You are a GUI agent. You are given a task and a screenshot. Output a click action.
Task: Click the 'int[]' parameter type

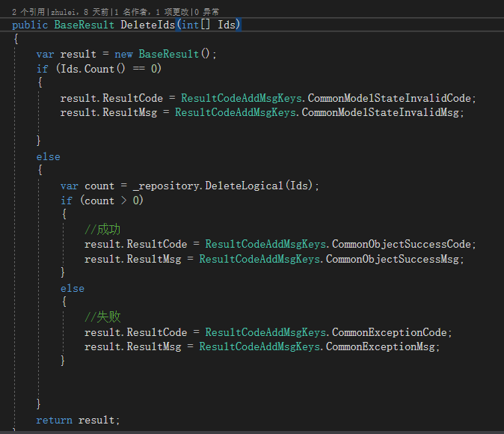[x=195, y=25]
